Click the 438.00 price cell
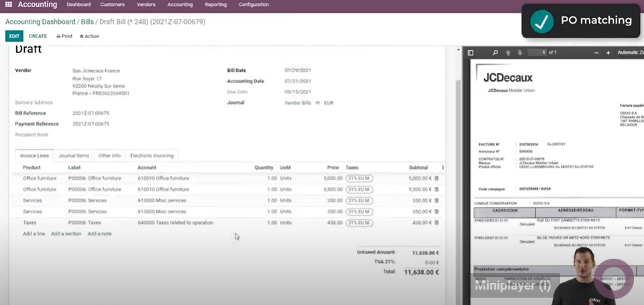Image resolution: width=644 pixels, height=305 pixels. [x=335, y=223]
